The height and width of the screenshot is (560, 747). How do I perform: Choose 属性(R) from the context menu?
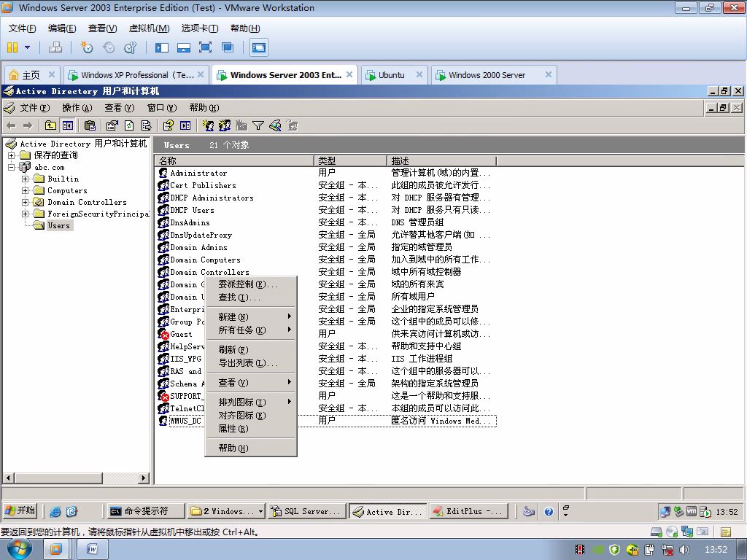[251, 429]
